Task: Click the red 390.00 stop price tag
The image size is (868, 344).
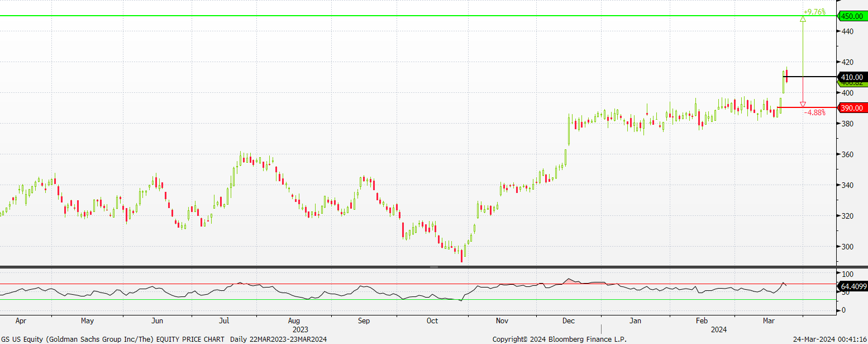Action: (852, 107)
